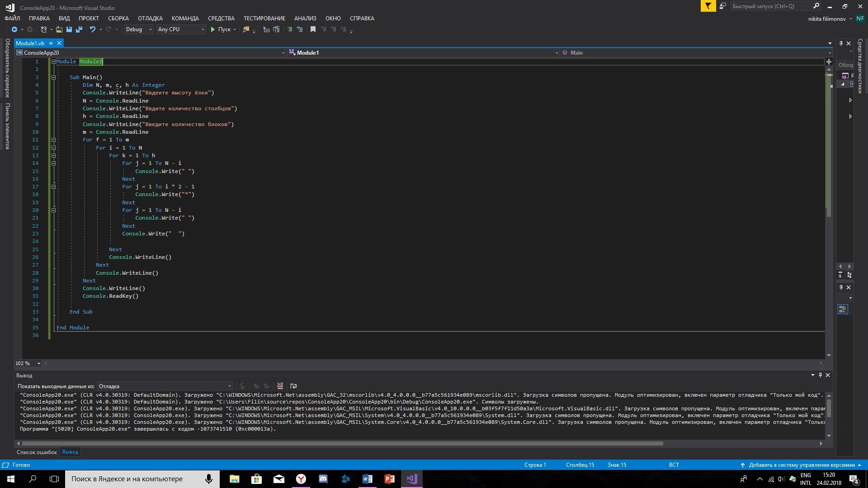Viewport: 868px width, 488px height.
Task: Open the Any CPU platform dropdown
Action: pyautogui.click(x=181, y=29)
